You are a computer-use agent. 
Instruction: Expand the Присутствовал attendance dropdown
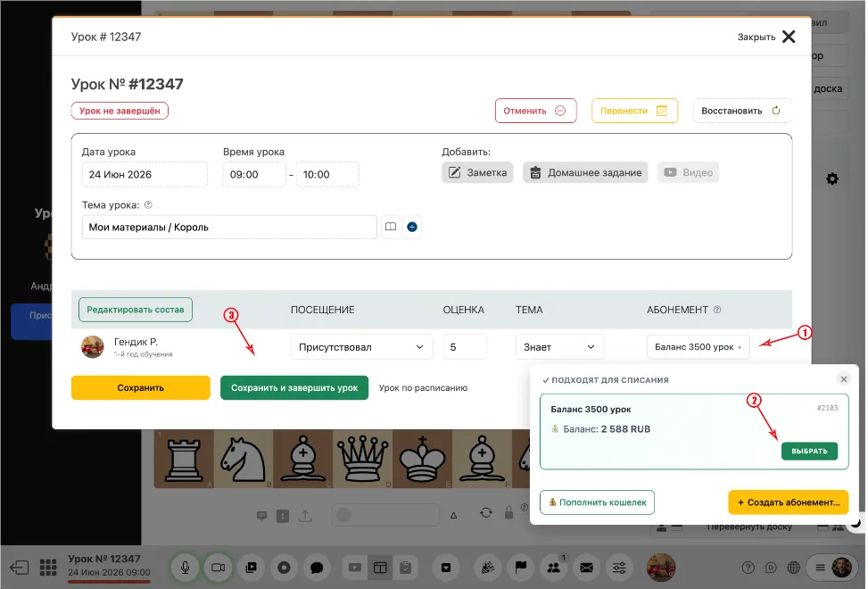pos(361,347)
